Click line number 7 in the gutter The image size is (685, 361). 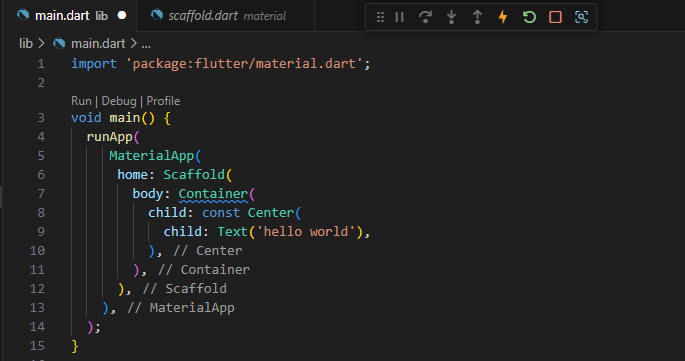(41, 194)
